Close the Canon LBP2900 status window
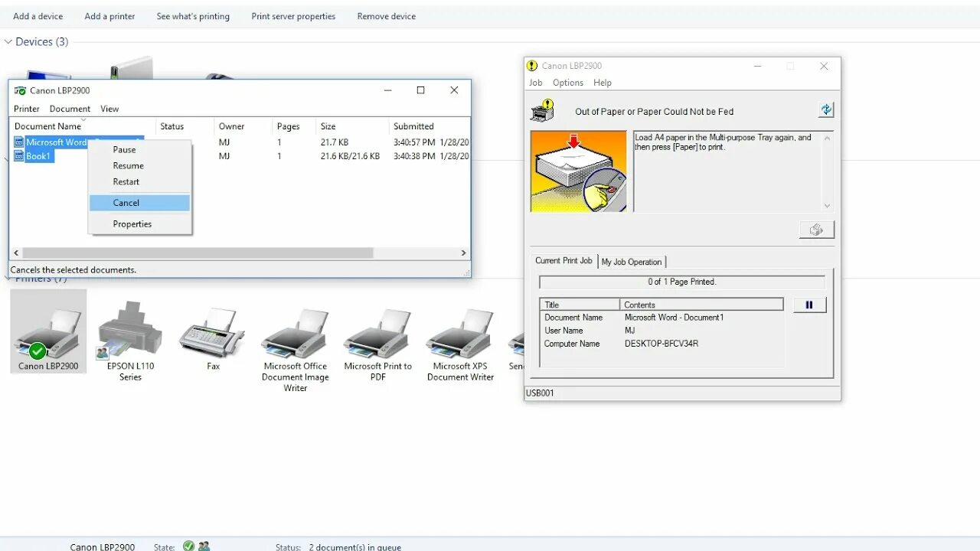 point(824,66)
